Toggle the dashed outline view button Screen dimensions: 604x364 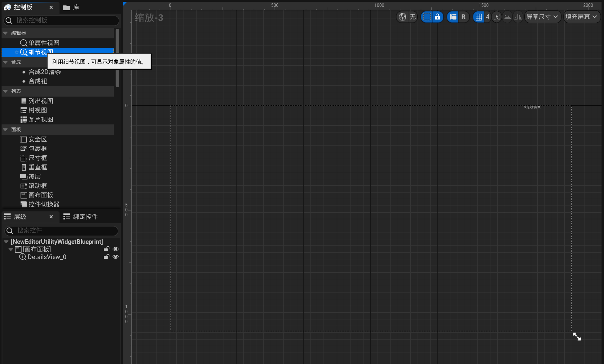(x=427, y=17)
